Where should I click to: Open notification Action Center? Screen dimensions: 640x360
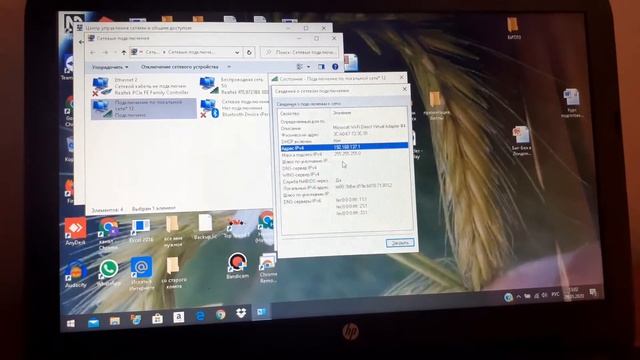pos(593,292)
